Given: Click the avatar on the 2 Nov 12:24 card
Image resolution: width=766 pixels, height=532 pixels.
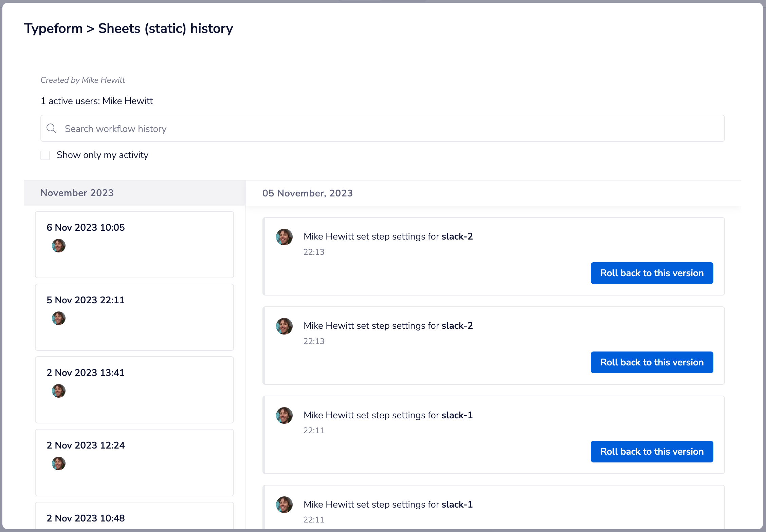Looking at the screenshot, I should tap(58, 463).
